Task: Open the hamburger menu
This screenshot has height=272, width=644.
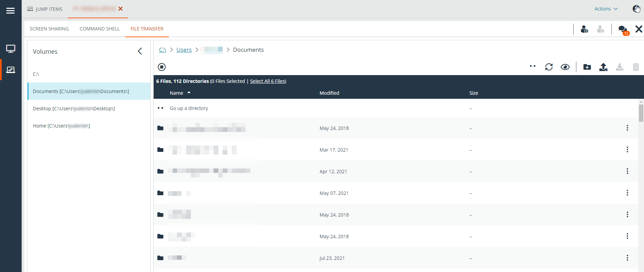Action: 10,11
